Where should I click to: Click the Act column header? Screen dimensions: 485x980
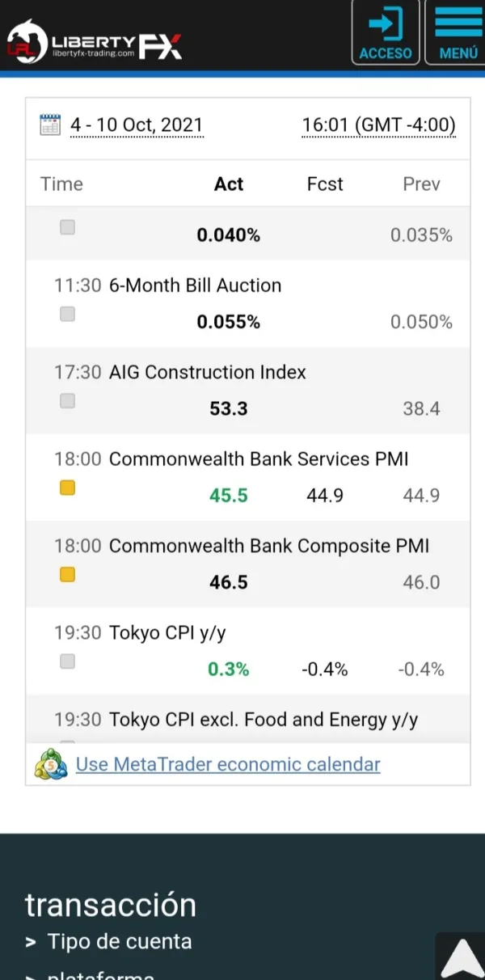pyautogui.click(x=229, y=184)
